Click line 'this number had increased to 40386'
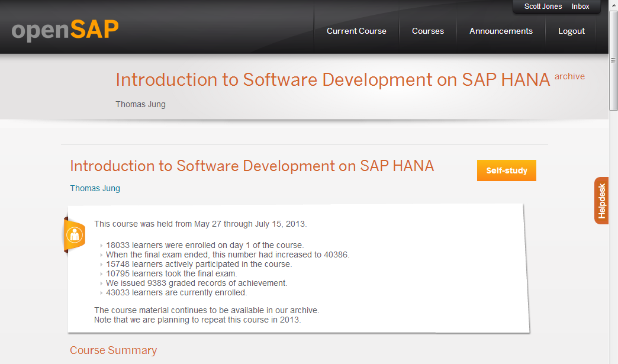The width and height of the screenshot is (618, 364). coord(281,255)
